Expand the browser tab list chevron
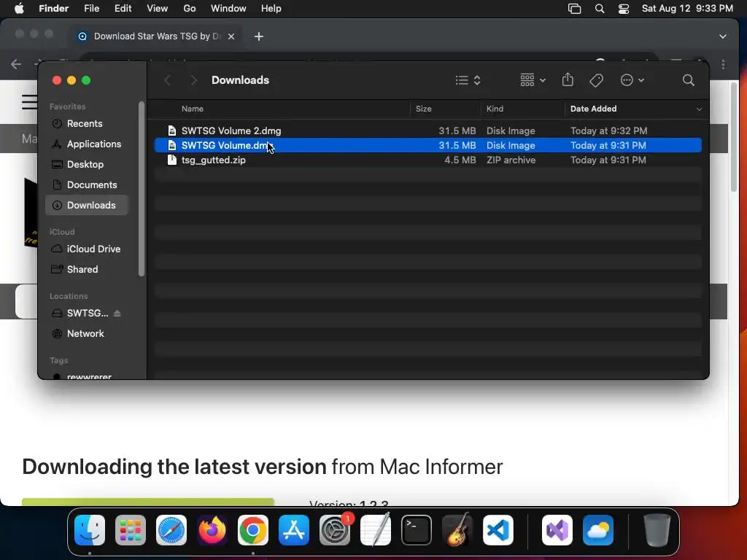 point(723,36)
